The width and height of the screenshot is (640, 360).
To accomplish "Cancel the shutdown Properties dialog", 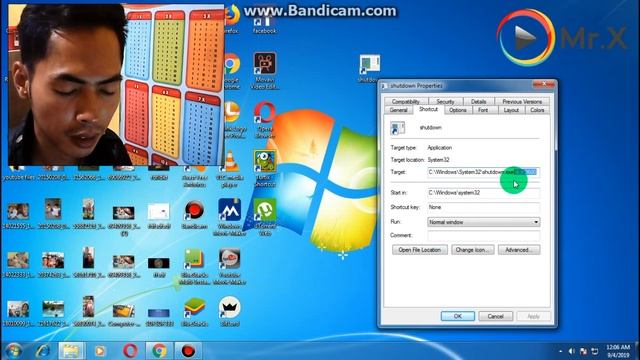I will pos(496,316).
